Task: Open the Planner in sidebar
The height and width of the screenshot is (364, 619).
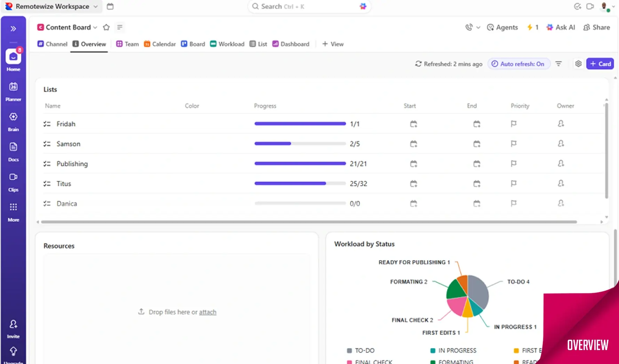Action: point(13,87)
